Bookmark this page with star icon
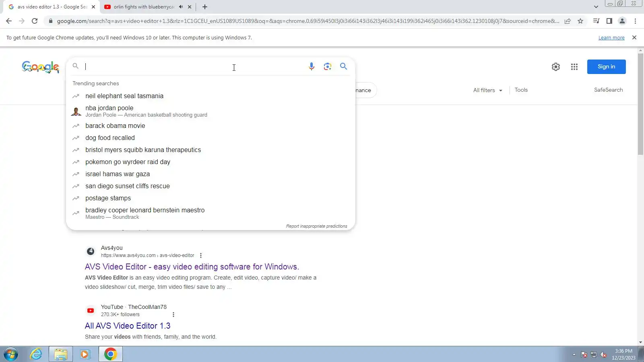This screenshot has height=362, width=644. pyautogui.click(x=580, y=21)
